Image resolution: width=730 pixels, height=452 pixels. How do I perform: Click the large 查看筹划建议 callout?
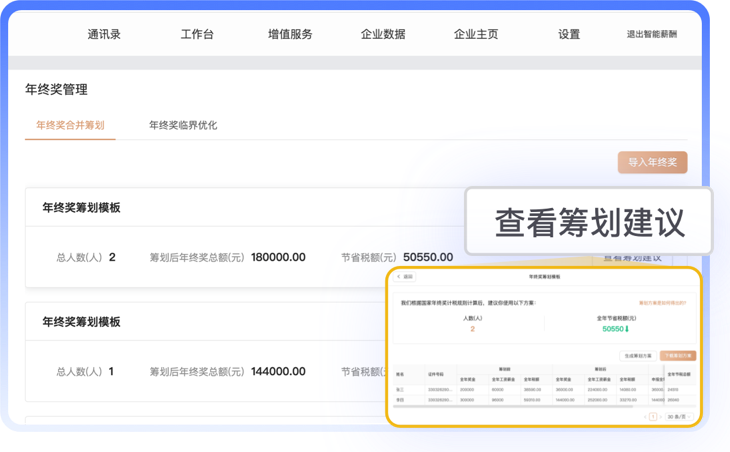coord(590,223)
